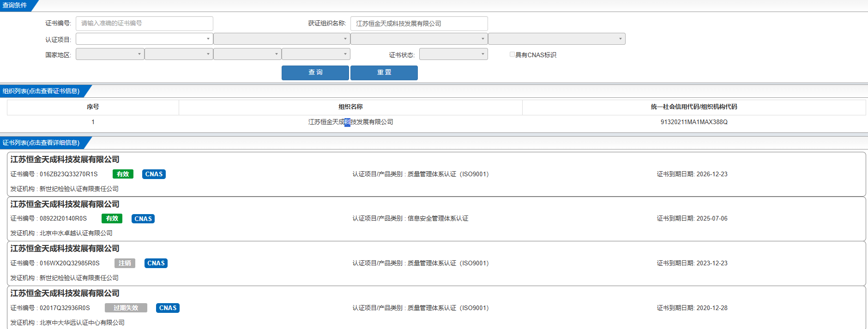
Task: Click expiry date 2025-07-06
Action: click(x=711, y=218)
